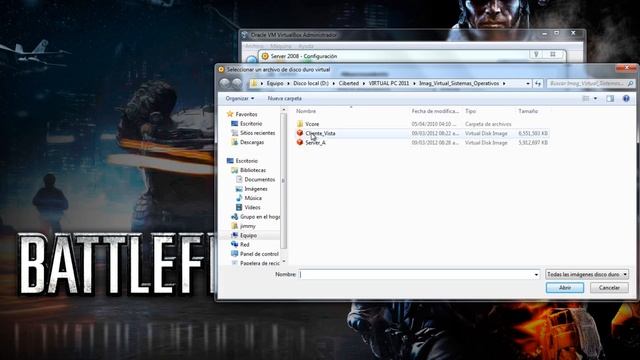Change view with the views icon
This screenshot has height=360, width=640.
pos(586,98)
